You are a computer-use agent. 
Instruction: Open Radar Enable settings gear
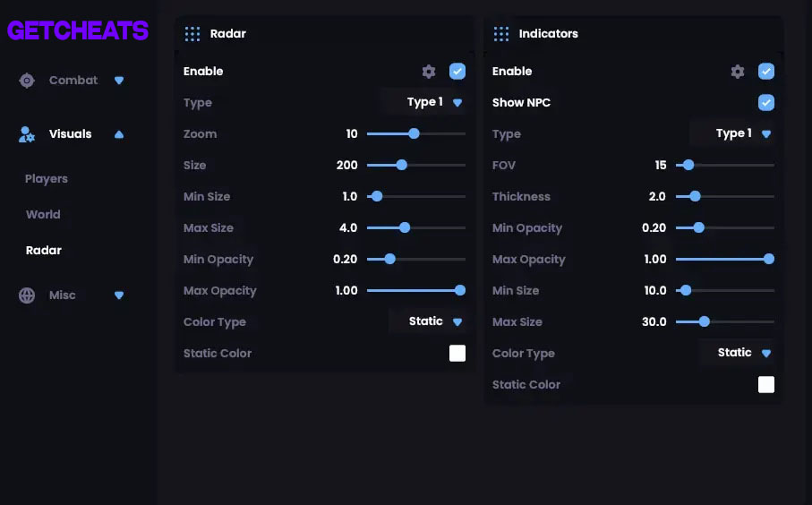[x=429, y=72]
